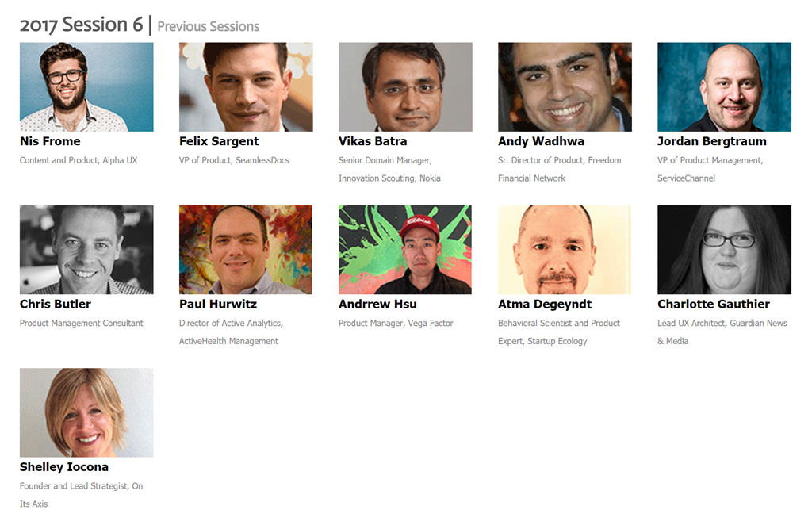Click Jordan Bergtraum's headshot
Image resolution: width=812 pixels, height=525 pixels.
click(x=724, y=87)
